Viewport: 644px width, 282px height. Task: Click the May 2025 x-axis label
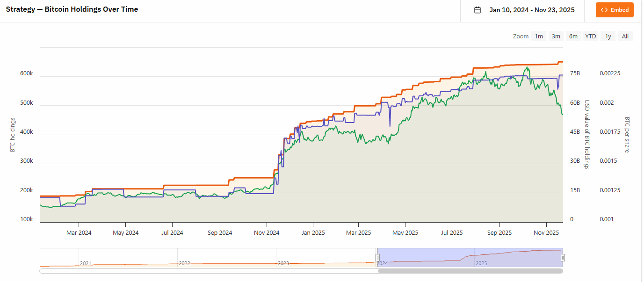[x=405, y=232]
